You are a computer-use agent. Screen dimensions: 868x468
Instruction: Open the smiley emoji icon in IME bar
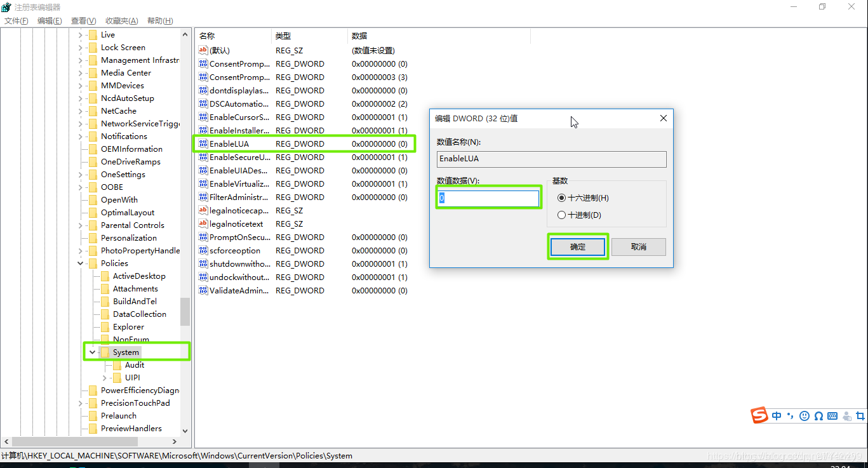805,416
